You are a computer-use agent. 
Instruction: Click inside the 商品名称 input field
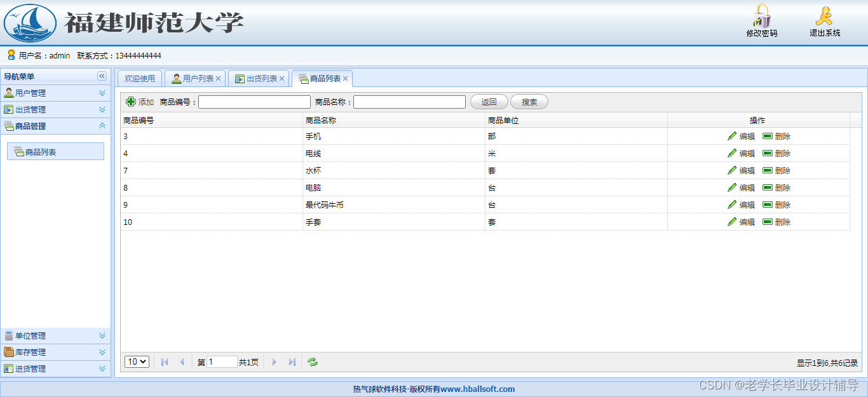click(x=409, y=102)
